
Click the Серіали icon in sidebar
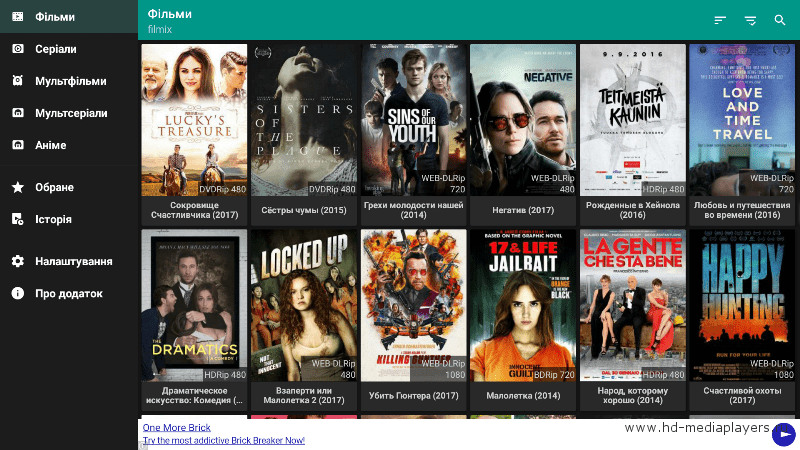[18, 49]
